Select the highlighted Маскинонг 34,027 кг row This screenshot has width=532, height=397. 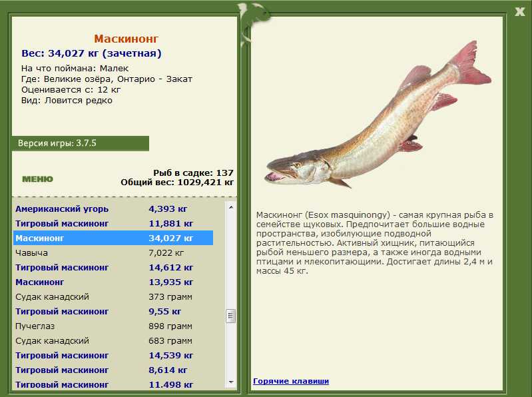pos(113,238)
